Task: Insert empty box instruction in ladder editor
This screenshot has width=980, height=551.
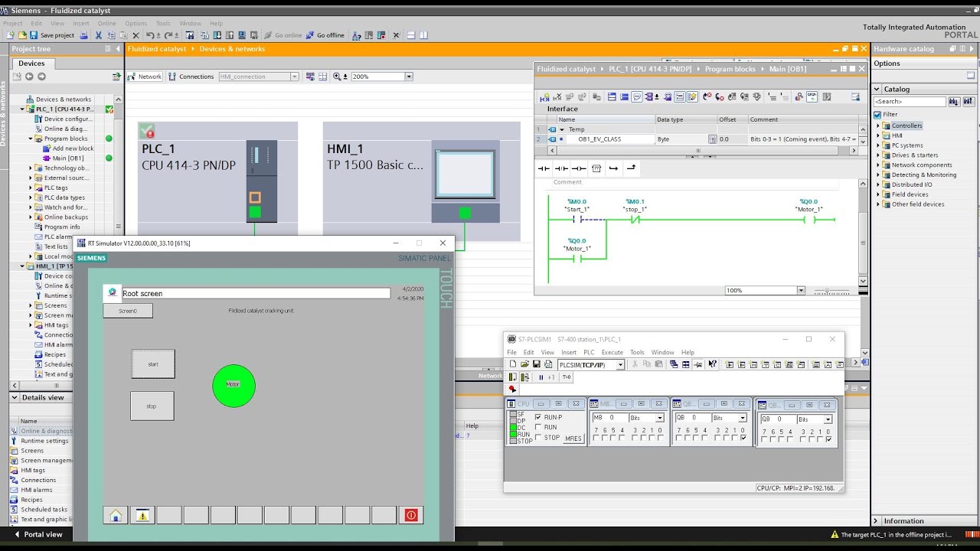Action: [x=596, y=168]
